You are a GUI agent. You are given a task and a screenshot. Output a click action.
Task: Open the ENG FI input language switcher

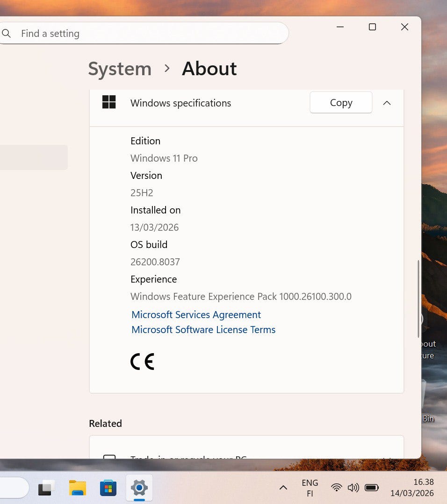pos(310,488)
